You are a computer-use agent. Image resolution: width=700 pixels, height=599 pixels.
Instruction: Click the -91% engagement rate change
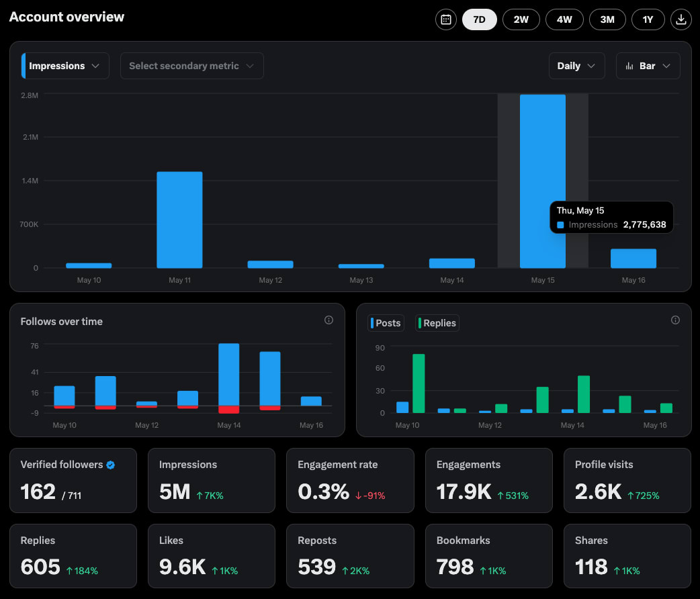[370, 496]
